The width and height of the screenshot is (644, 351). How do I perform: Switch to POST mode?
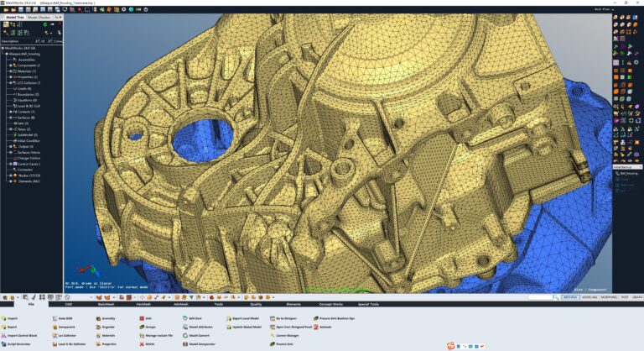625,297
